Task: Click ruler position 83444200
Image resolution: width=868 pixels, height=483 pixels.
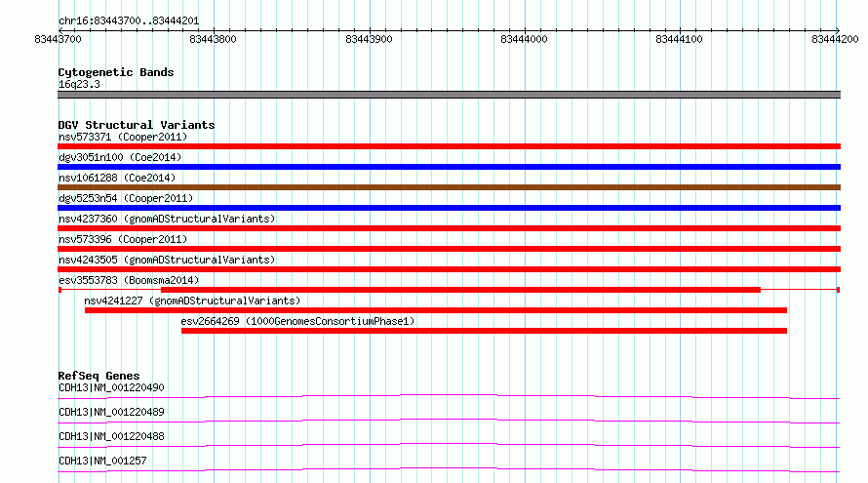Action: [x=835, y=39]
